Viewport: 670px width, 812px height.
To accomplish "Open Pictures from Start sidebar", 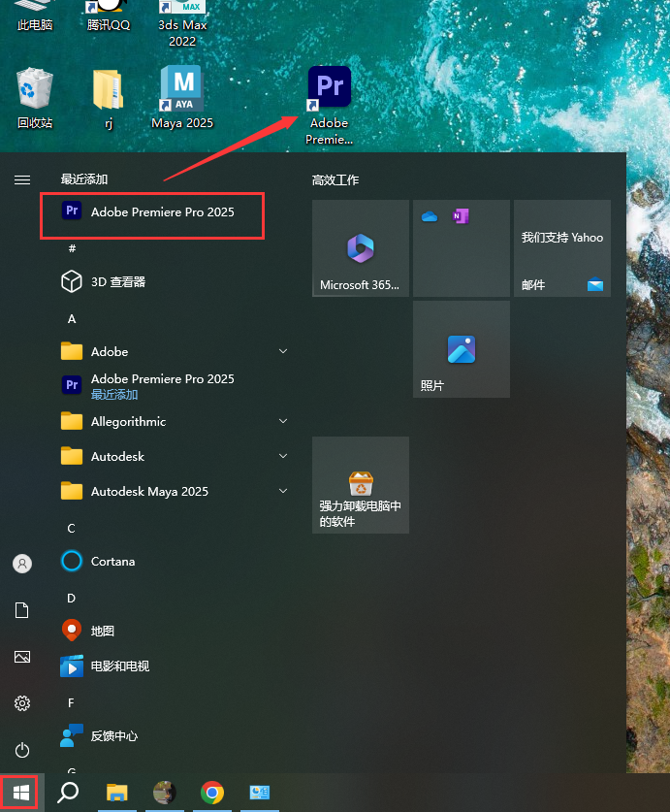I will point(22,657).
